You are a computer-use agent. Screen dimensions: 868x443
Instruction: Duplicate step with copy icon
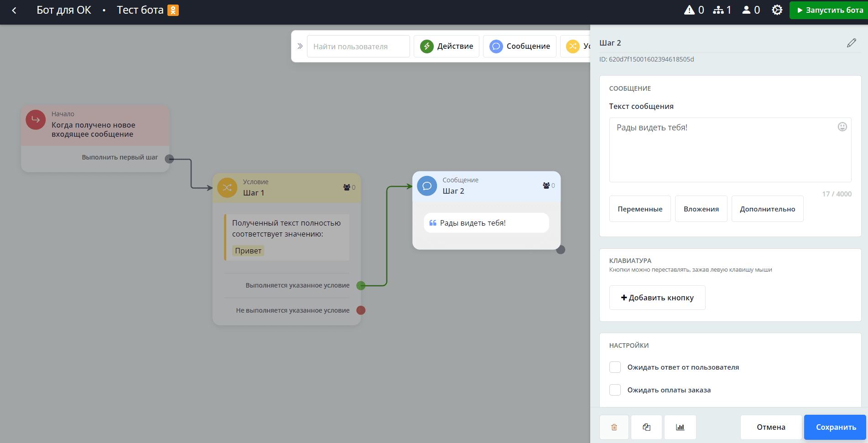[646, 427]
